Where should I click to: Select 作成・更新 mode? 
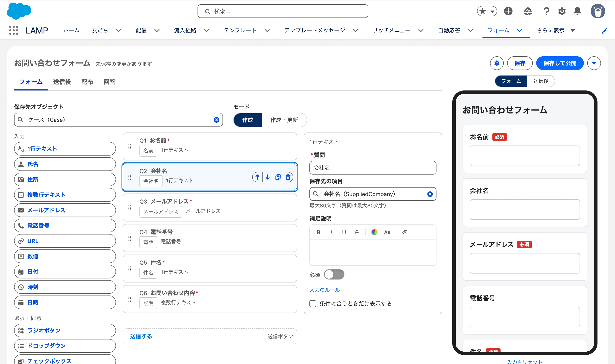tap(284, 120)
